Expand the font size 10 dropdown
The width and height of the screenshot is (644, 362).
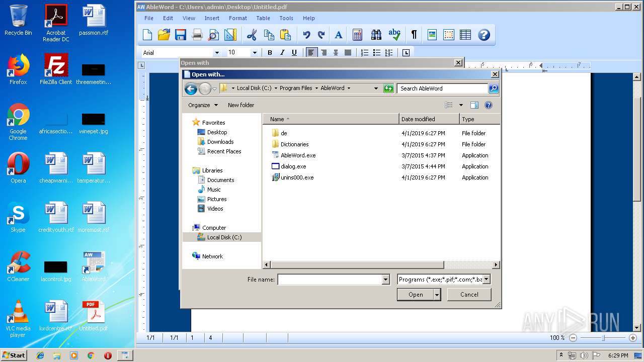(255, 53)
